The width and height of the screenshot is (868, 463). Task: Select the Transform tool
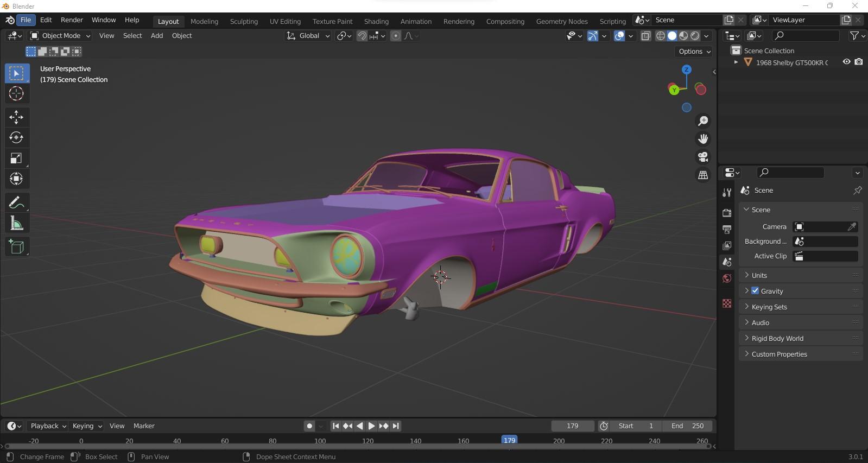(x=16, y=179)
